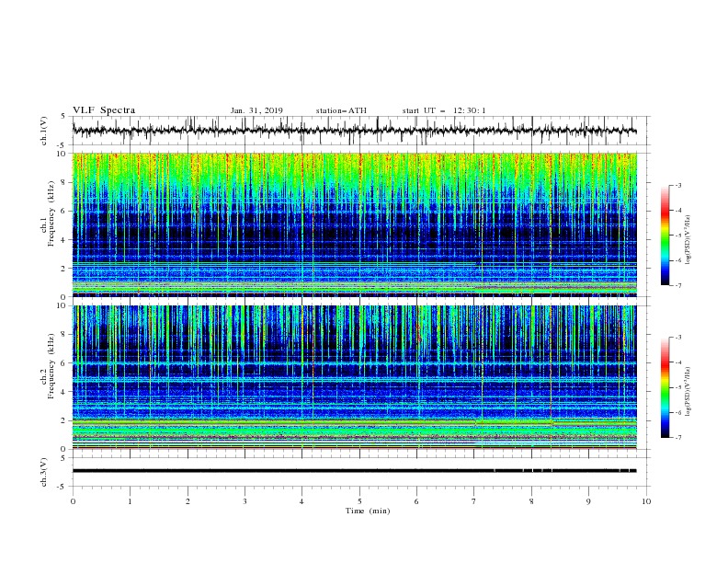
Task: Select the "start UT = 12:30:1" text
Action: [444, 110]
